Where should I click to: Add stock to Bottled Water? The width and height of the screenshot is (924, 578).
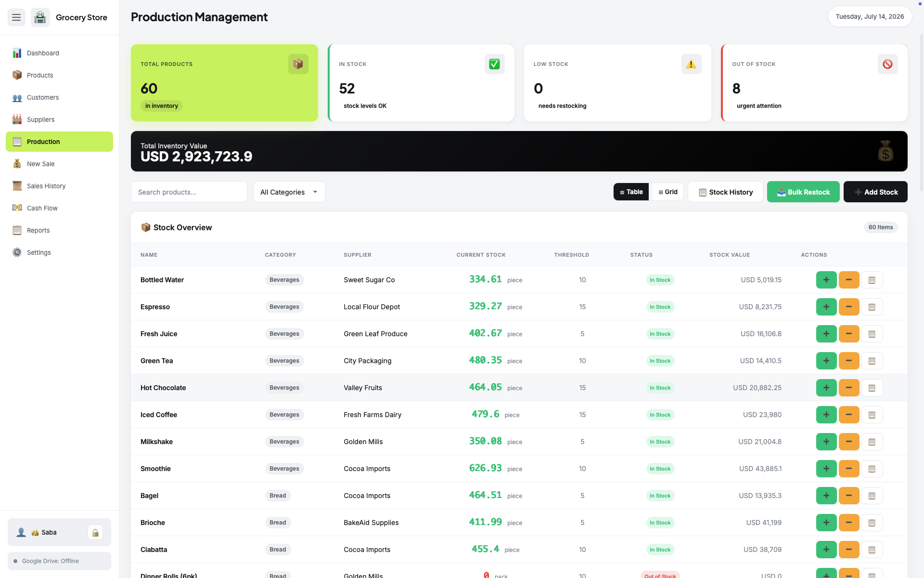tap(826, 280)
